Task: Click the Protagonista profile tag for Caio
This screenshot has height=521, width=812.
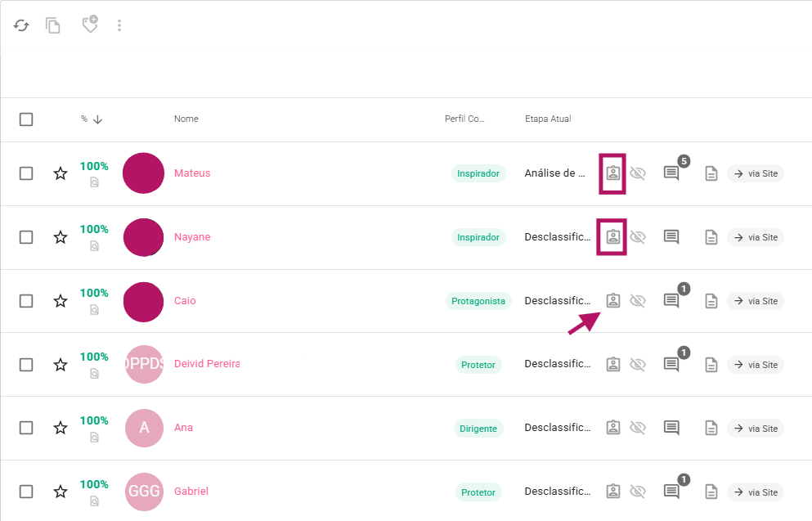Action: pos(478,301)
